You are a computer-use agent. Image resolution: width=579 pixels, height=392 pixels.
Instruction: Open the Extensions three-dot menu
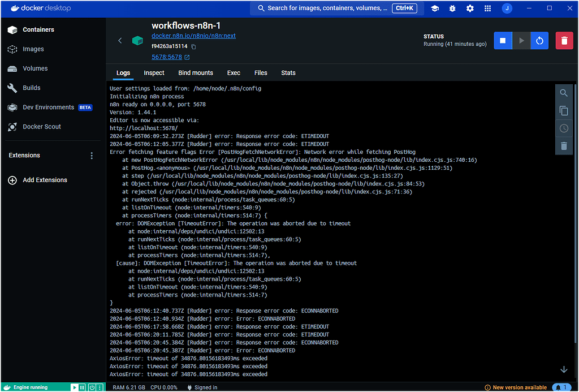tap(92, 156)
